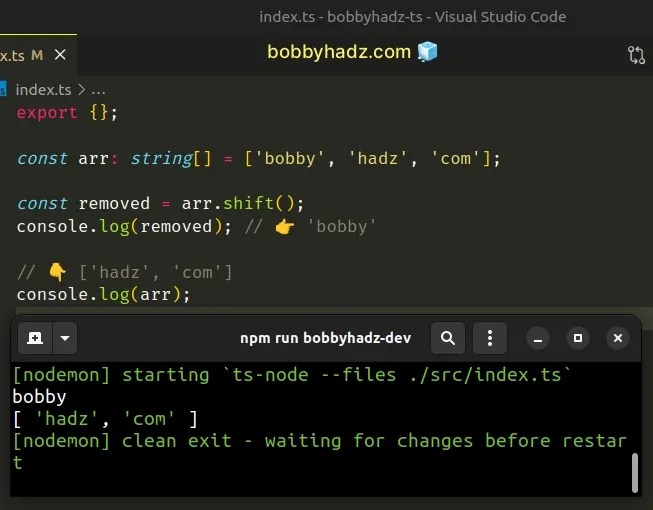The height and width of the screenshot is (510, 653).
Task: Open the source control compare changes icon
Action: pos(636,55)
